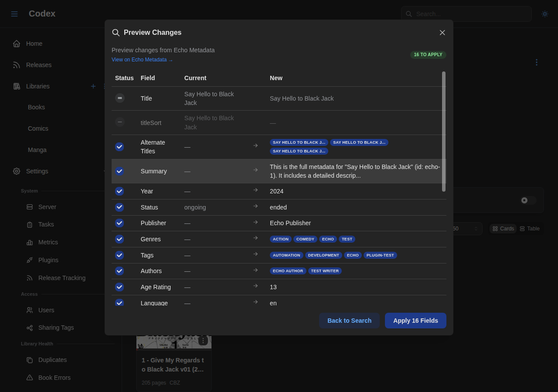Click the Tasks clipboard icon
Viewport: 558px width, 392px height.
tap(30, 224)
